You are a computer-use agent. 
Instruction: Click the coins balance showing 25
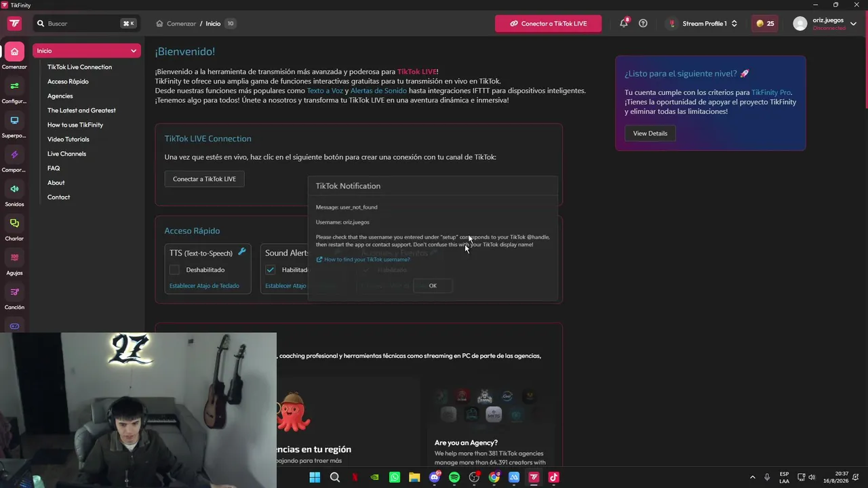(x=765, y=24)
